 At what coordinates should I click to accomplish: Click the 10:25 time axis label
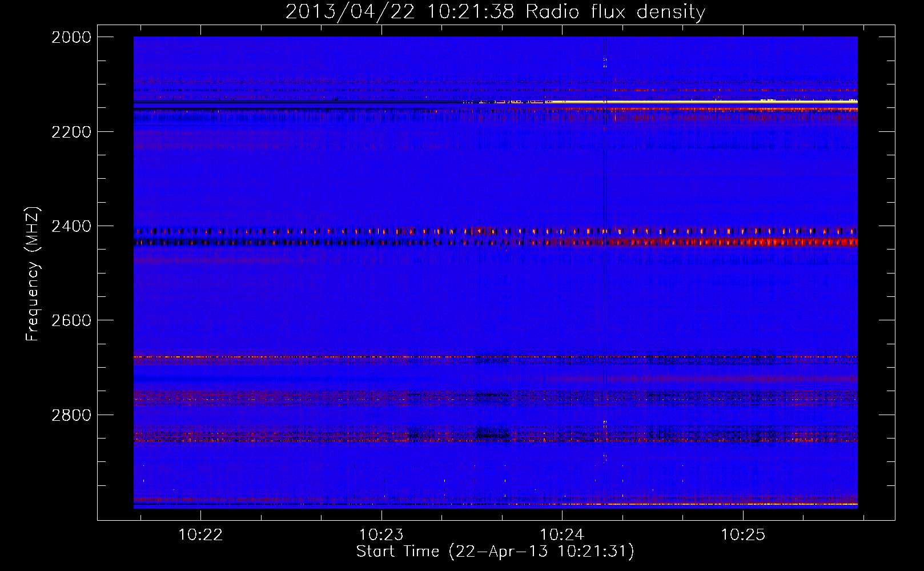click(x=743, y=535)
